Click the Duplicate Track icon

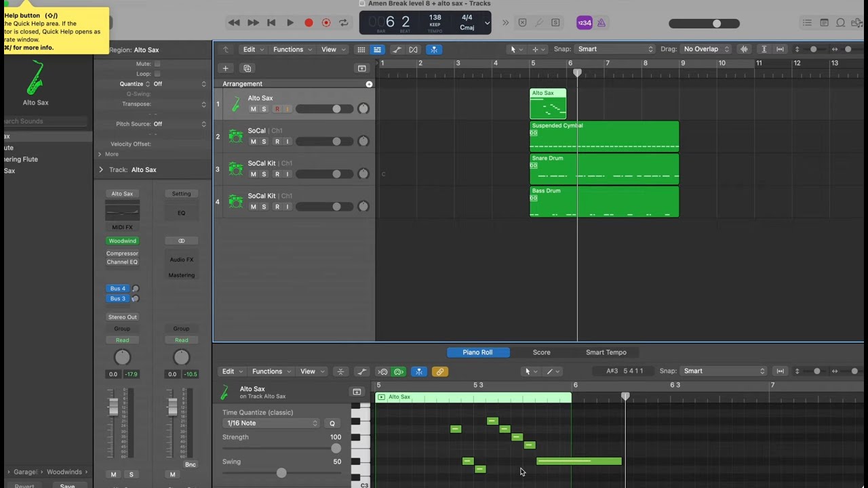248,68
